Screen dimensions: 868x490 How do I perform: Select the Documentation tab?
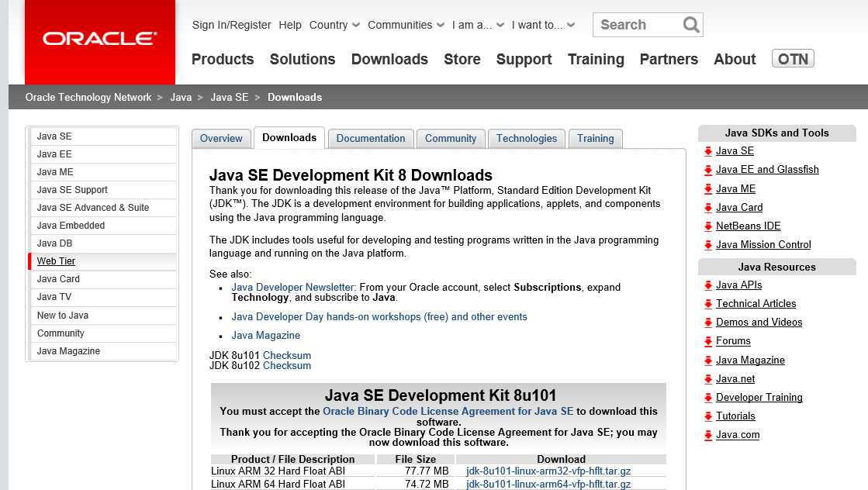(x=371, y=138)
